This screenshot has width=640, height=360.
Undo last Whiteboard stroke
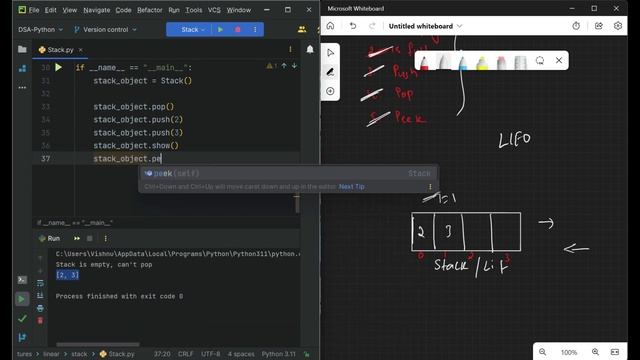point(353,26)
